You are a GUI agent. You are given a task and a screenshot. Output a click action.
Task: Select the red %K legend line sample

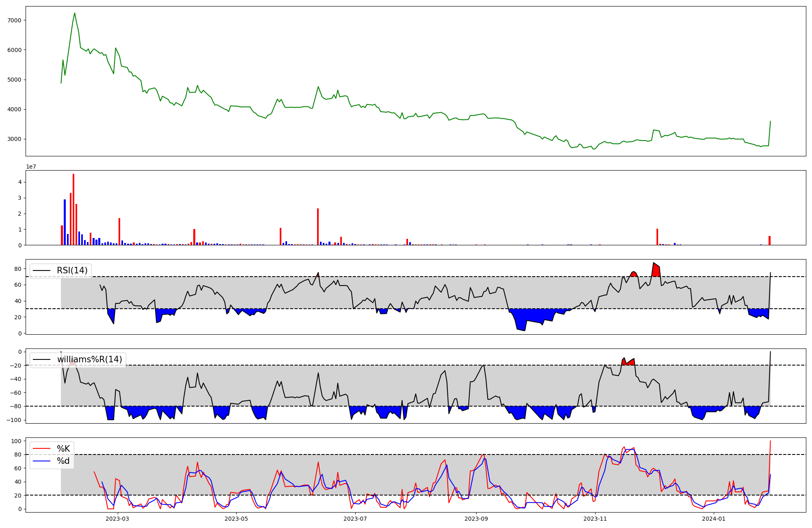pos(41,449)
